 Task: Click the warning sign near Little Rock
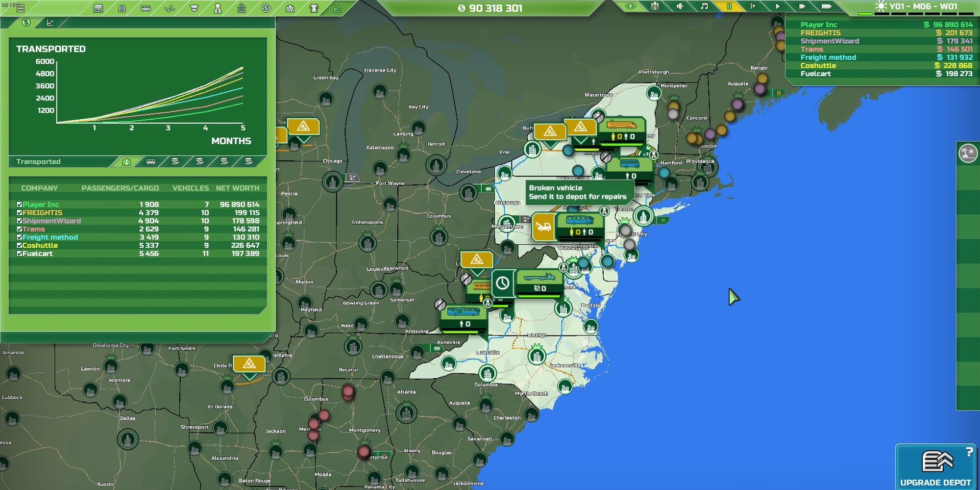pos(249,364)
